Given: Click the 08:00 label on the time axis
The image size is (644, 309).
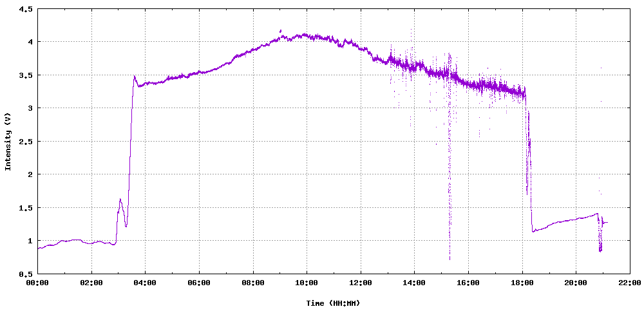Looking at the screenshot, I should 253,283.
